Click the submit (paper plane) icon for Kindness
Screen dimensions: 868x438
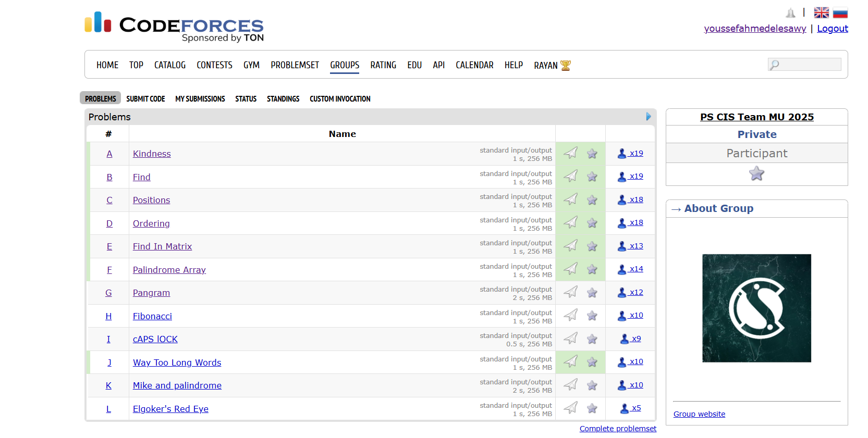[x=571, y=153]
